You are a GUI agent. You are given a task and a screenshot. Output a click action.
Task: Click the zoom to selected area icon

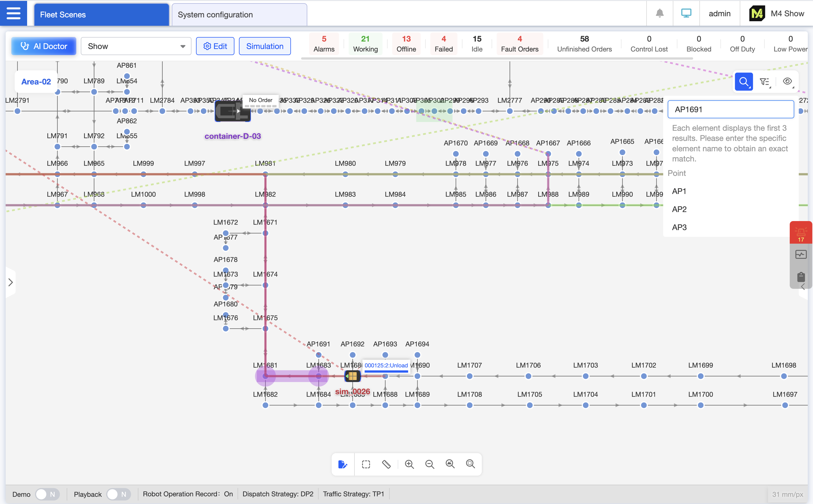[x=470, y=464]
